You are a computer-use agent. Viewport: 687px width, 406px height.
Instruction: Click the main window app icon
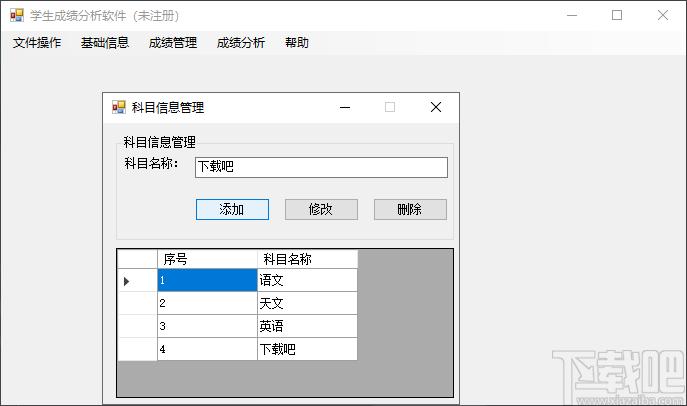click(17, 15)
